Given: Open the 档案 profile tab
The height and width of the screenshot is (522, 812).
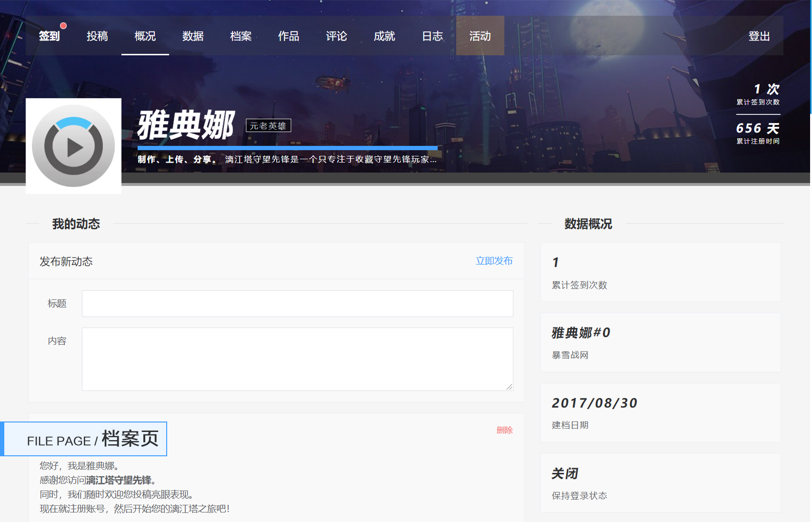Looking at the screenshot, I should pyautogui.click(x=241, y=36).
